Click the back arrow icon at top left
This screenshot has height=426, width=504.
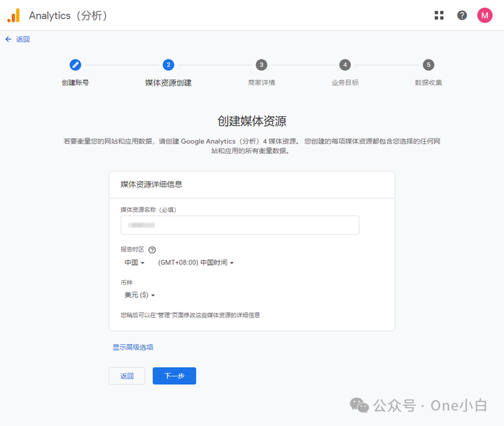point(8,39)
